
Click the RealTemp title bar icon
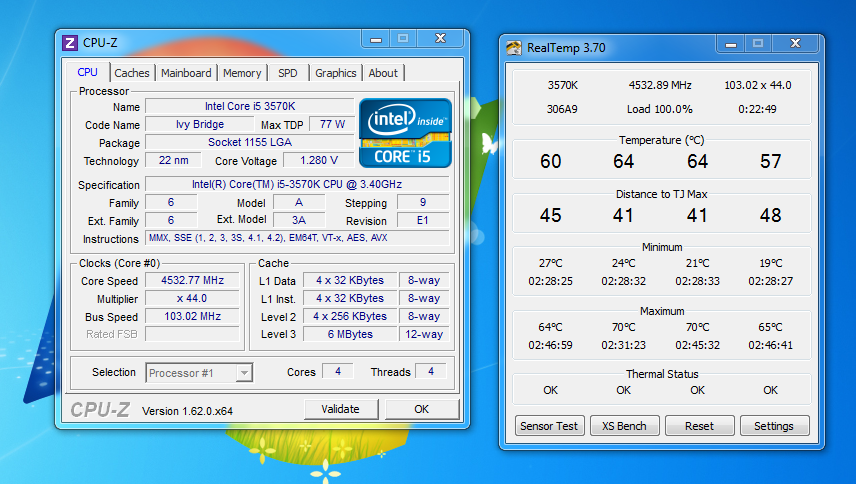[x=514, y=48]
